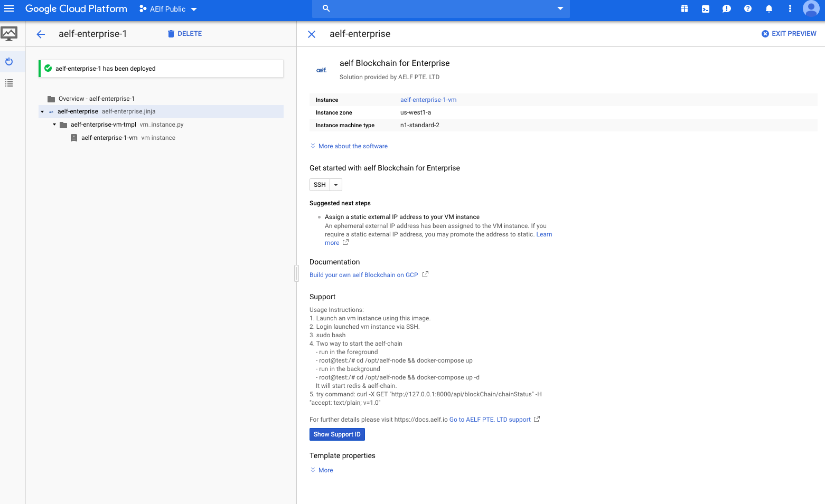Select aelf-enterprise jinja tree row
The image size is (825, 504).
pos(162,111)
